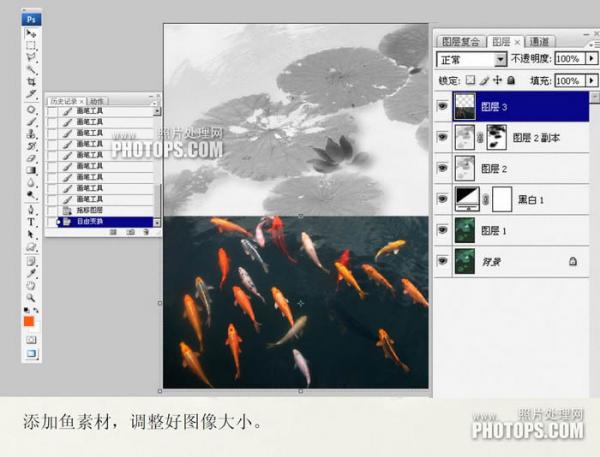Select the 历史记录 tab

click(67, 101)
